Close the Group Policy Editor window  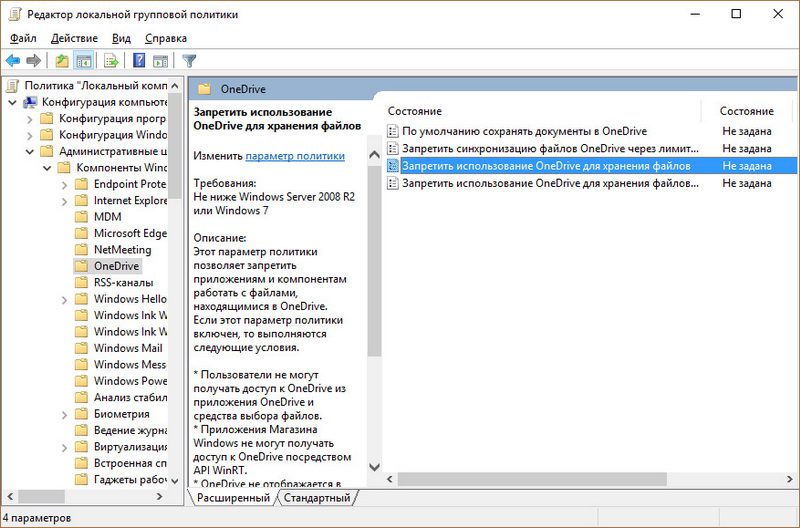point(778,14)
